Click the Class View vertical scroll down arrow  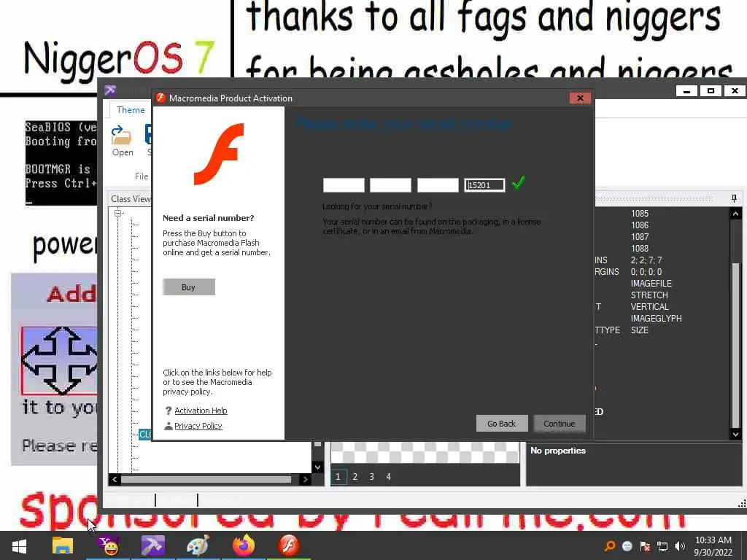318,467
